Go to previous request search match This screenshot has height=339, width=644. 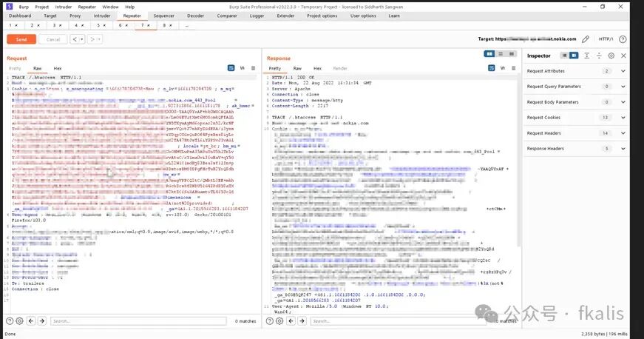31,321
